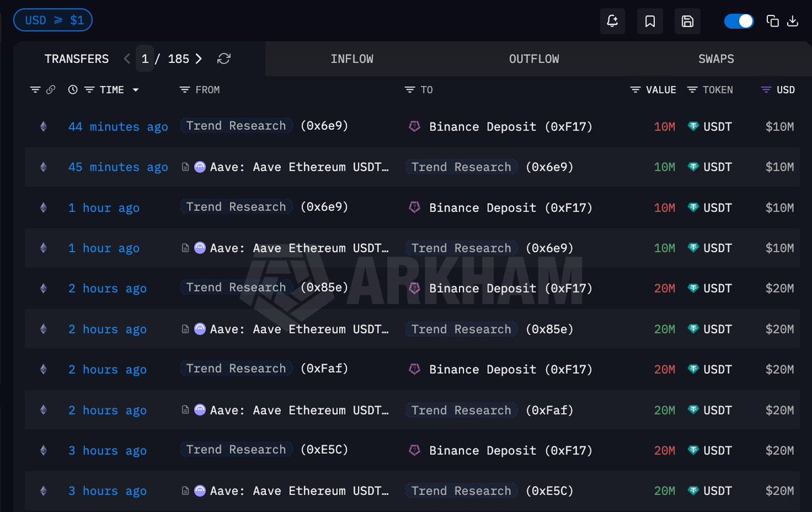
Task: Click Aave Ethereum USDT sender at 45 minutes ago
Action: (299, 167)
